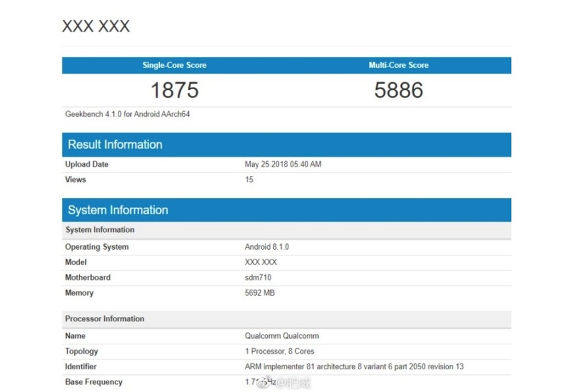Select the Single-Core Score header
Image resolution: width=569 pixels, height=392 pixels.
pyautogui.click(x=174, y=65)
